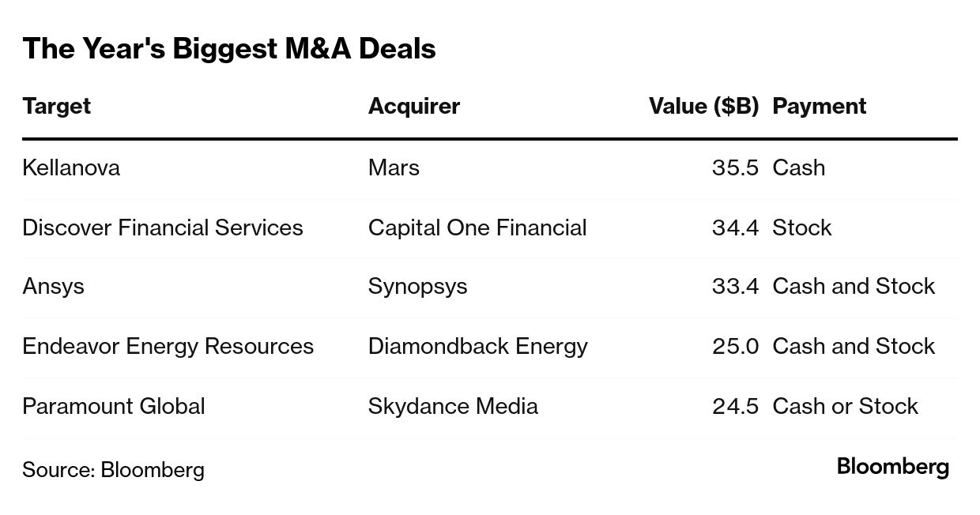Click the Mars acquirer cell
The width and height of the screenshot is (980, 515).
[x=394, y=167]
